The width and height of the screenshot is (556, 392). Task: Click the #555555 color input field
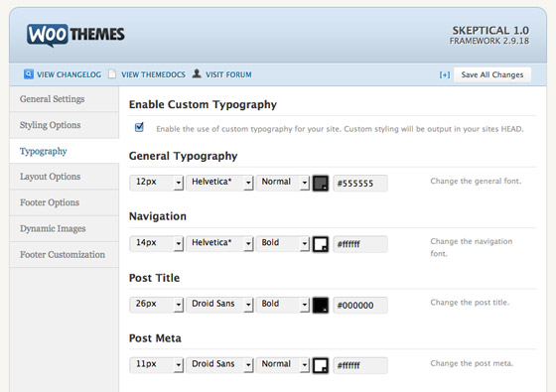coord(360,184)
